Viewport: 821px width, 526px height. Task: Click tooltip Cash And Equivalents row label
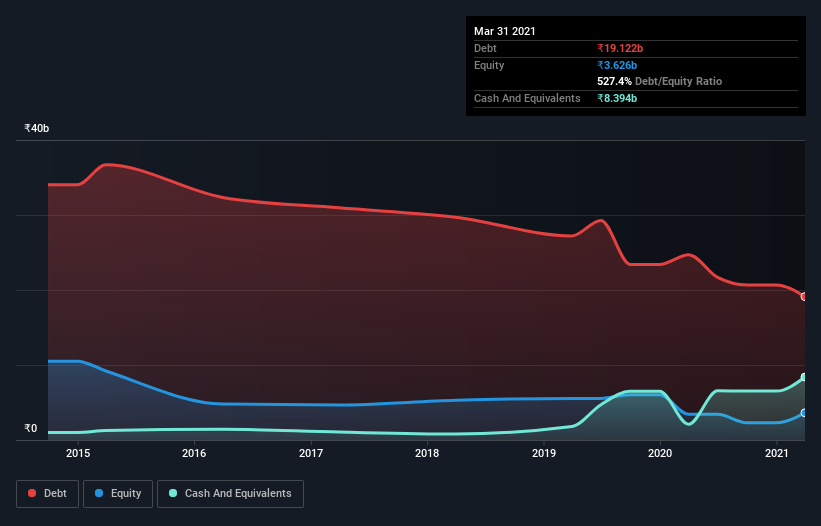click(527, 98)
